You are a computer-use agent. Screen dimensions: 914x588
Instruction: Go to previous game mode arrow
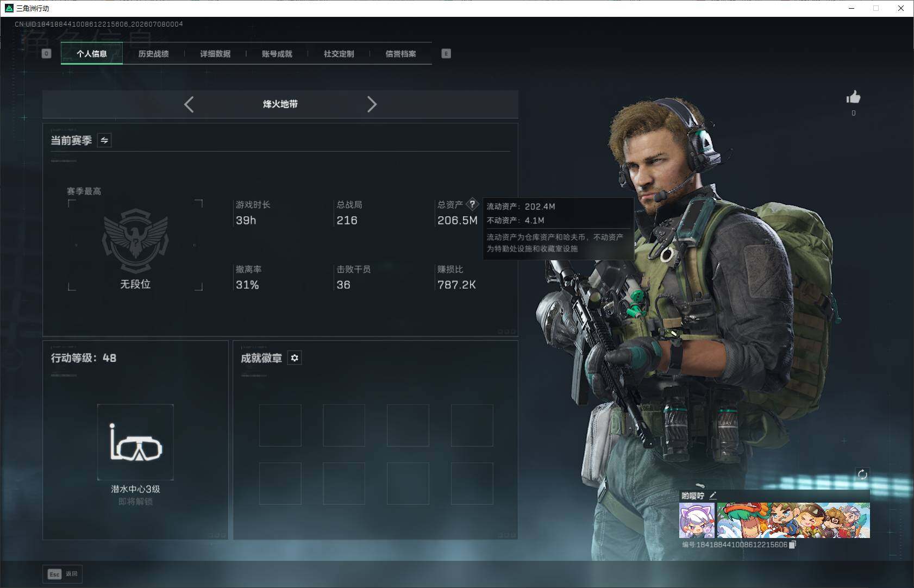[x=189, y=104]
